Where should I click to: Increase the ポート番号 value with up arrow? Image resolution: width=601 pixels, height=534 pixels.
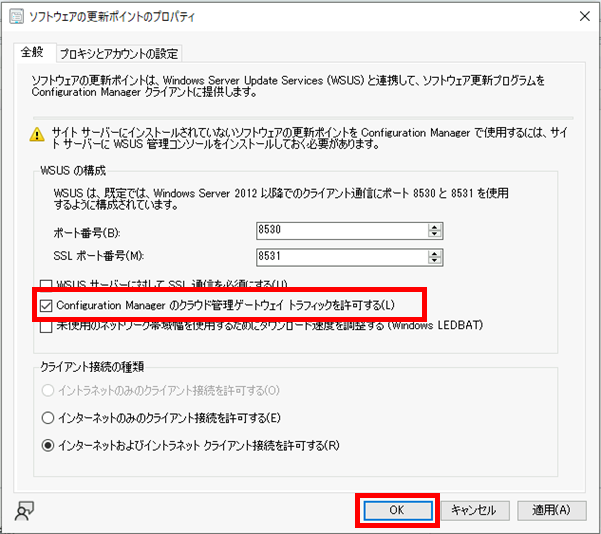click(434, 227)
